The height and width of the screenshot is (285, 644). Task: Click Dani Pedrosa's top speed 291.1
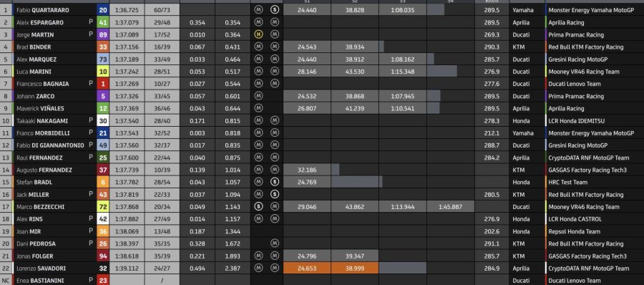pyautogui.click(x=492, y=244)
